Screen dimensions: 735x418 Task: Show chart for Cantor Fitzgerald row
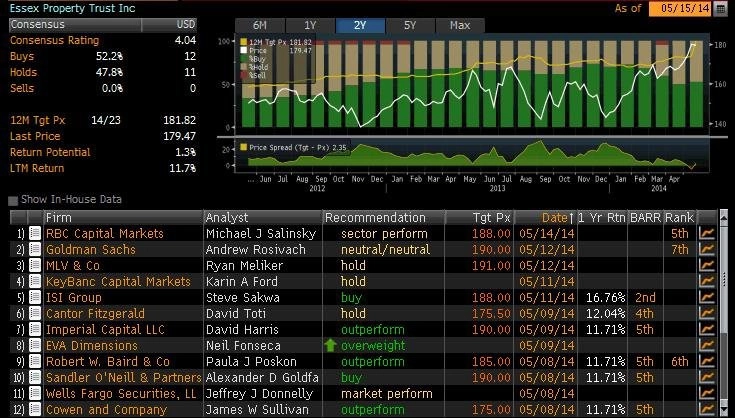click(706, 313)
